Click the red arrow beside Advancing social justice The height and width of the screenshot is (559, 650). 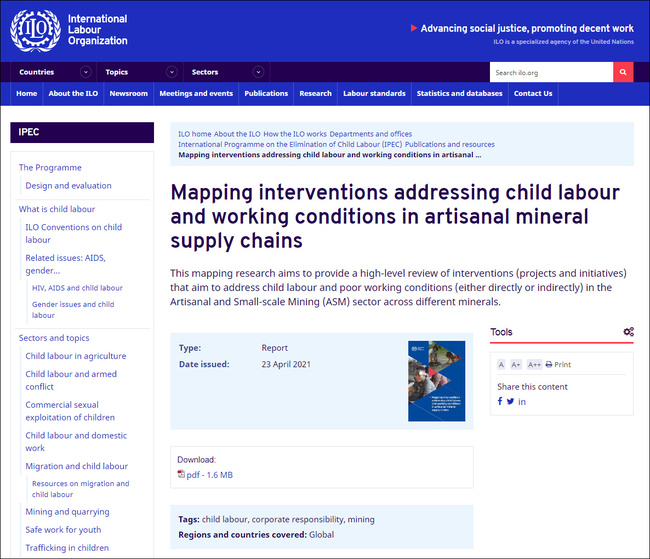[414, 28]
